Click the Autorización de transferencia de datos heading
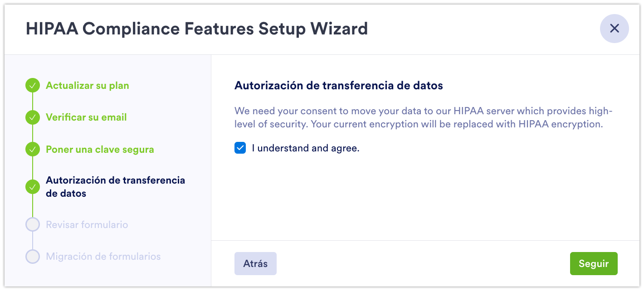This screenshot has width=644, height=291. [338, 85]
